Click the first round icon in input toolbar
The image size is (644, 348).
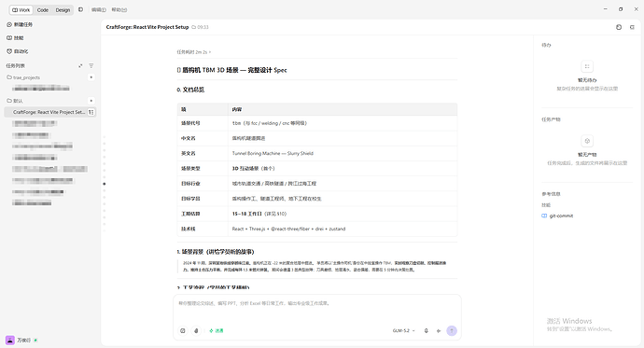[x=183, y=331]
